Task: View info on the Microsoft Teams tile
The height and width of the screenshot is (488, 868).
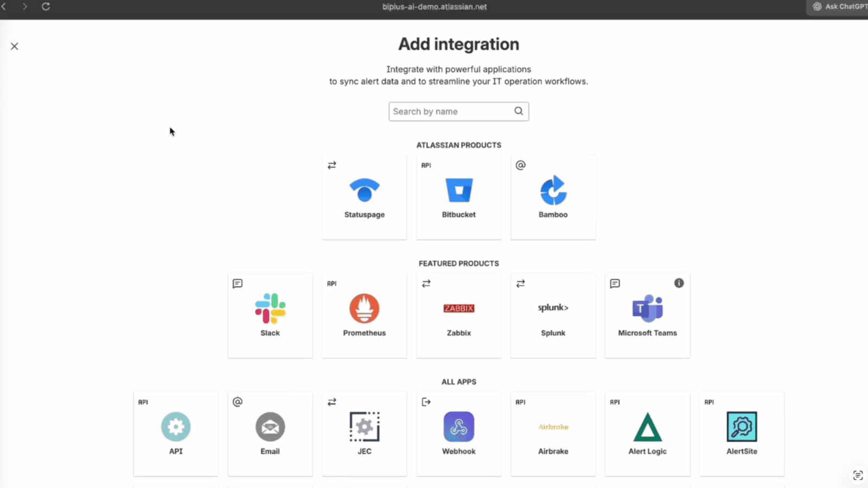Action: tap(679, 282)
